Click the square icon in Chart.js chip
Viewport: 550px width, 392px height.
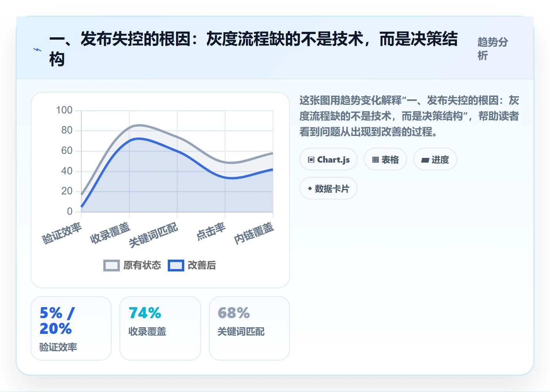click(311, 160)
